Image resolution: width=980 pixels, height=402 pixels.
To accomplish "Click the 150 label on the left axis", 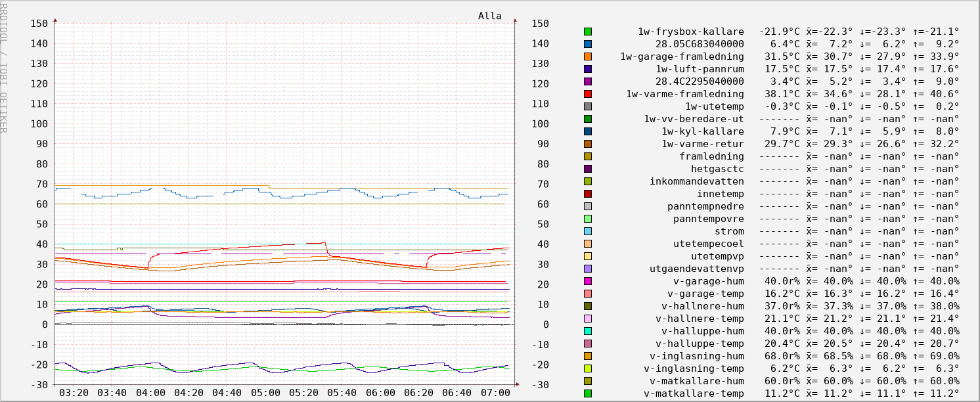I will [39, 24].
